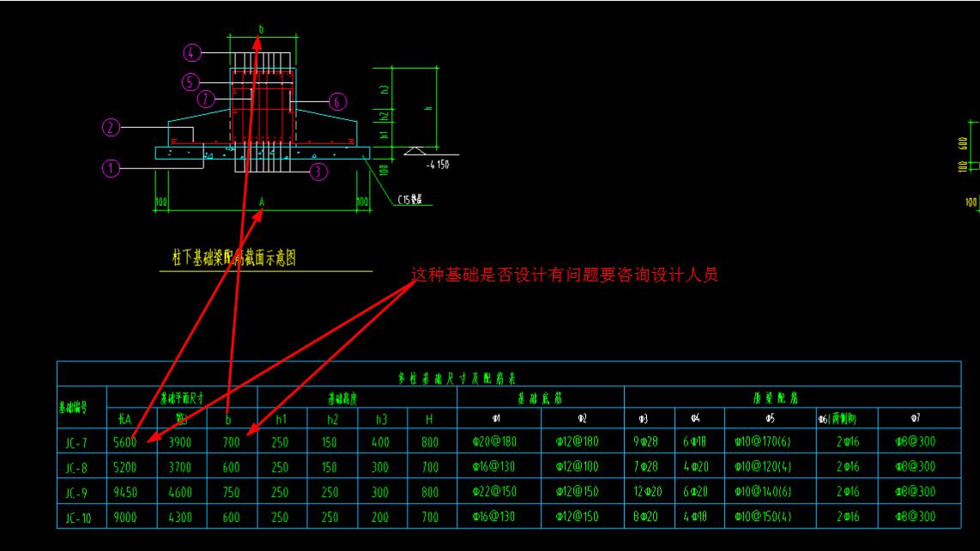Click the 5200 length value in row JC-8

tap(125, 467)
